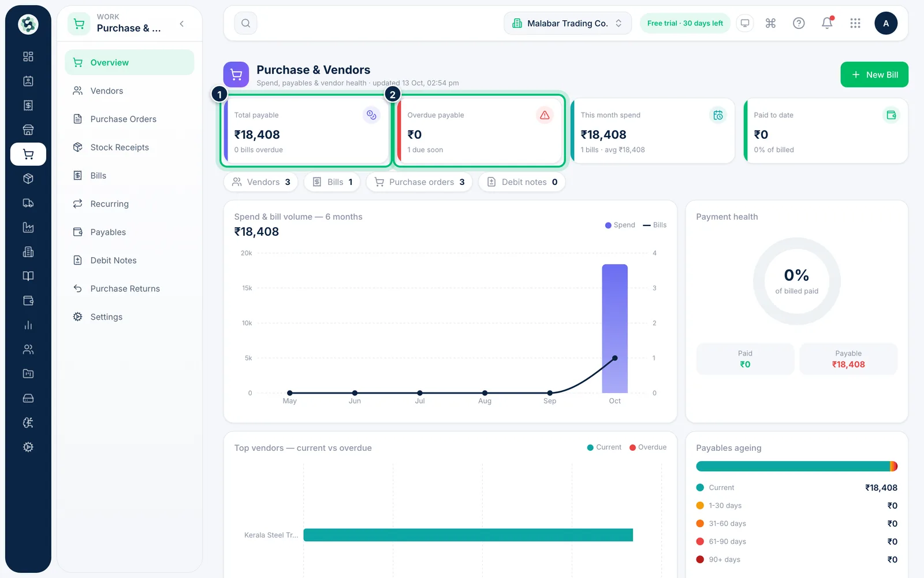Click the Debit notes 0 chip
Viewport: 924px width, 578px height.
[522, 182]
